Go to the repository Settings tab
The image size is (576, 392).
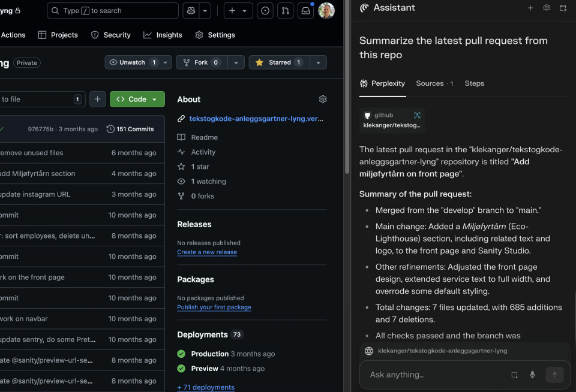pos(215,35)
